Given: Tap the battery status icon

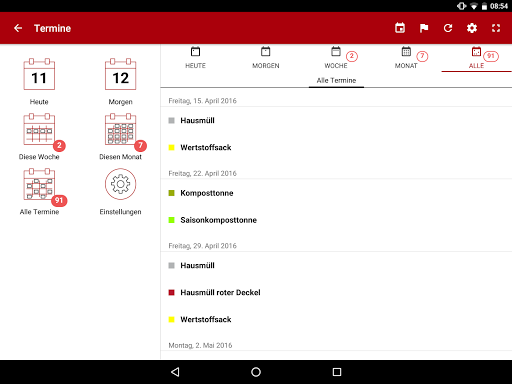Looking at the screenshot, I should coord(484,6).
